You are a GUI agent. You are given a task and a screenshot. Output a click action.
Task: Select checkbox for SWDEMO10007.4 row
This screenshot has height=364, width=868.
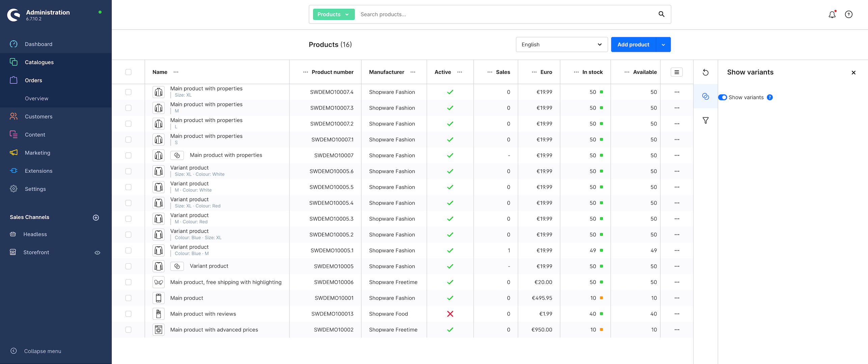click(128, 92)
